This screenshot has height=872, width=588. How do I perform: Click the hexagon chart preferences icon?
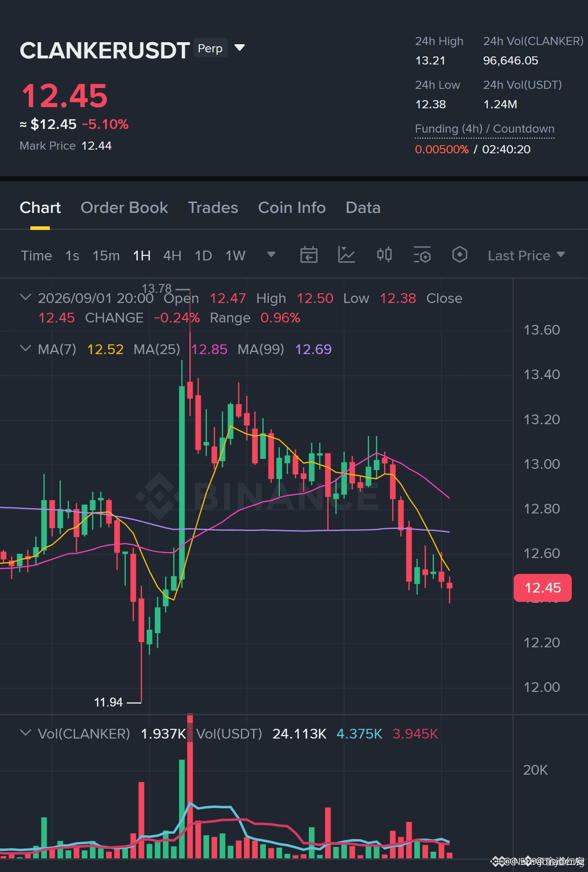click(460, 255)
